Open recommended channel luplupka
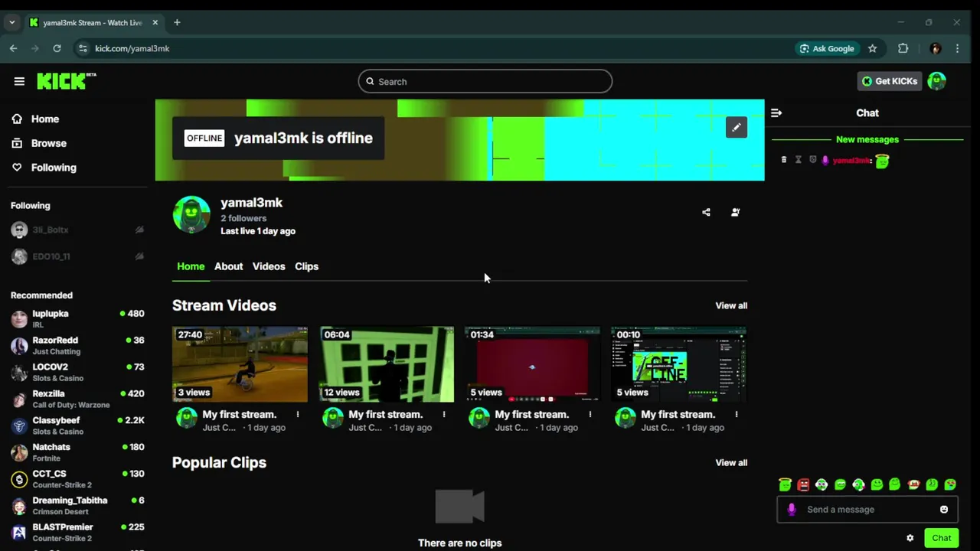The image size is (980, 551). 77,318
